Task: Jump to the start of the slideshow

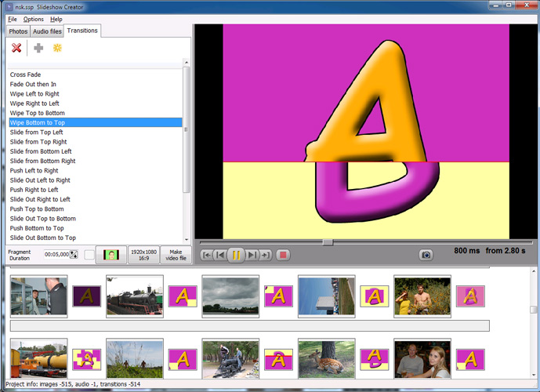Action: [x=206, y=255]
